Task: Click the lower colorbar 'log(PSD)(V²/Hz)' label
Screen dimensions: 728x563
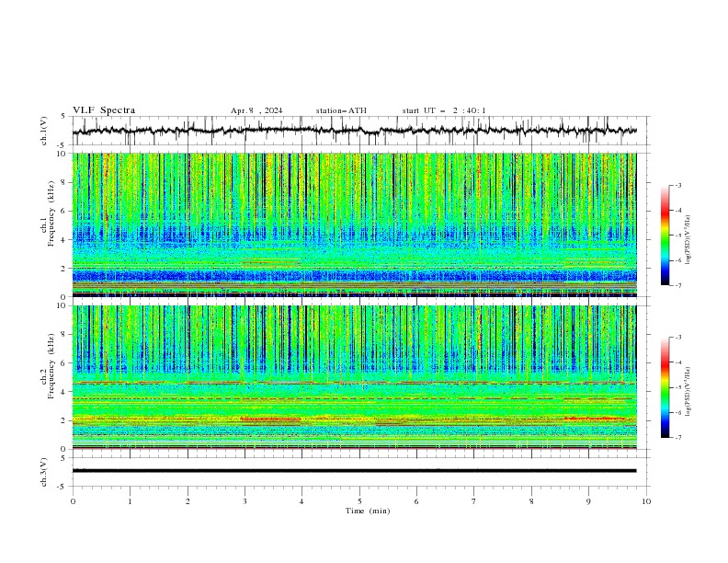Action: pyautogui.click(x=688, y=391)
